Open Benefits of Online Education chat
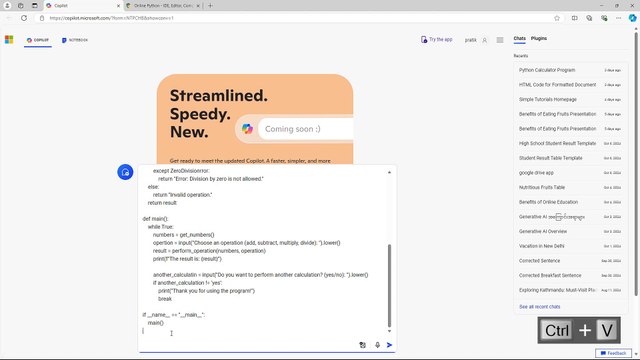The width and height of the screenshot is (640, 360). (570, 202)
